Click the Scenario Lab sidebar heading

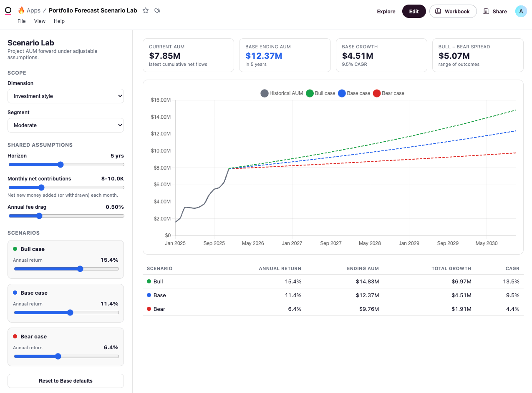pyautogui.click(x=31, y=43)
